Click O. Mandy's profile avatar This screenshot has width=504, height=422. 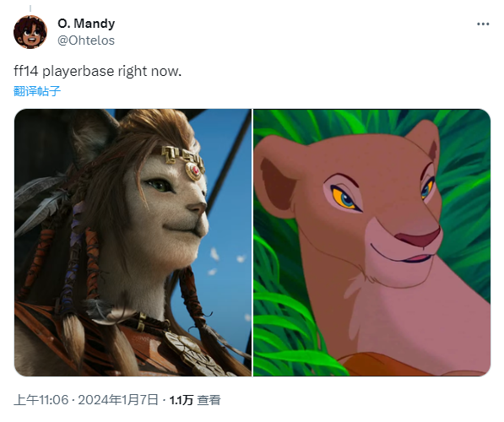(x=30, y=32)
